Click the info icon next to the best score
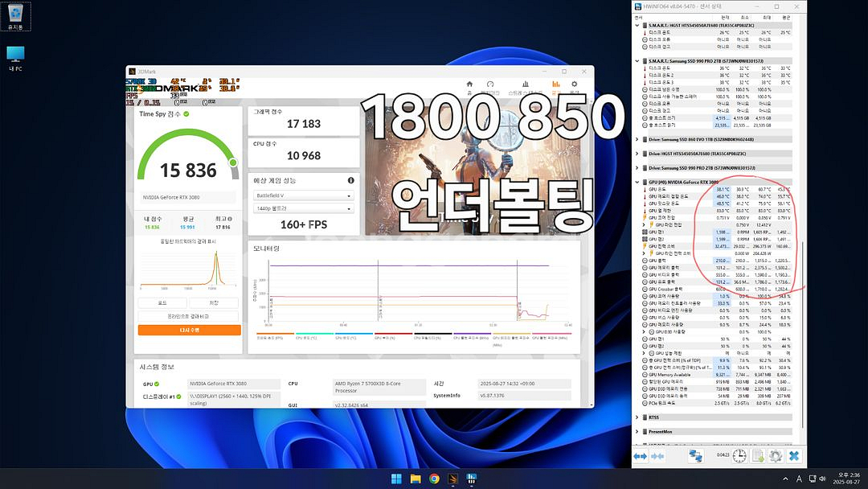The height and width of the screenshot is (489, 868). coord(230,220)
